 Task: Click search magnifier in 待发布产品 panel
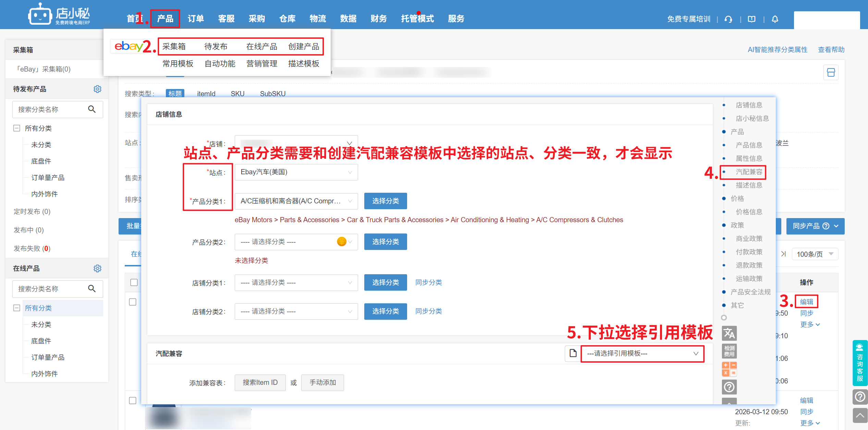91,109
